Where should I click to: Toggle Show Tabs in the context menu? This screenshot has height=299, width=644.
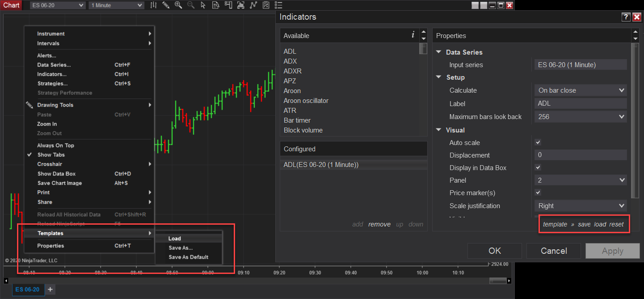(51, 155)
